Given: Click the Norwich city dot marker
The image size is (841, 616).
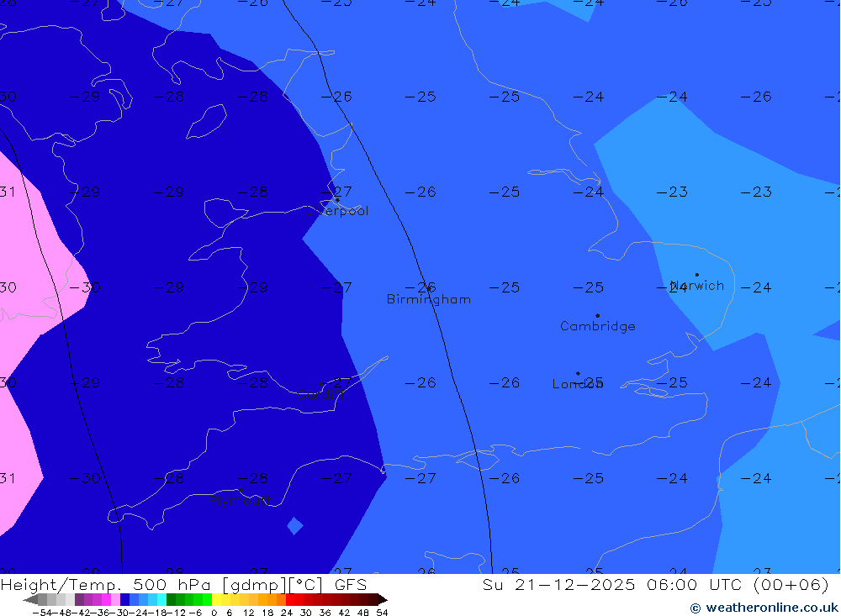Looking at the screenshot, I should [x=696, y=275].
